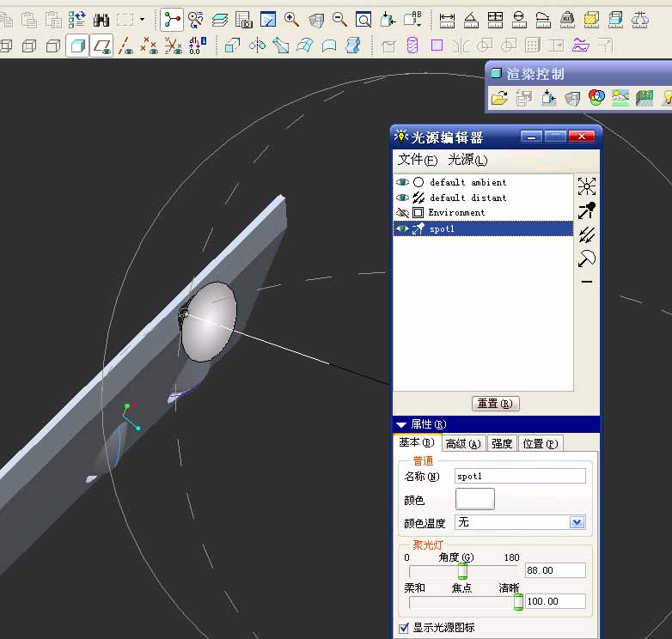Select no hidden line display mode
This screenshot has width=672, height=639.
(53, 46)
